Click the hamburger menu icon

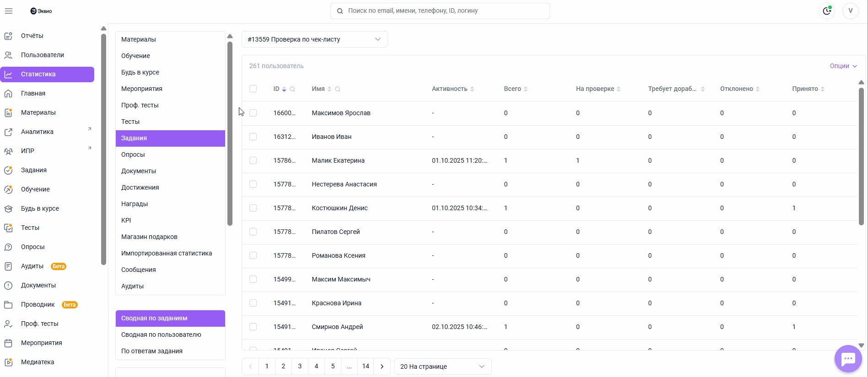coord(9,11)
